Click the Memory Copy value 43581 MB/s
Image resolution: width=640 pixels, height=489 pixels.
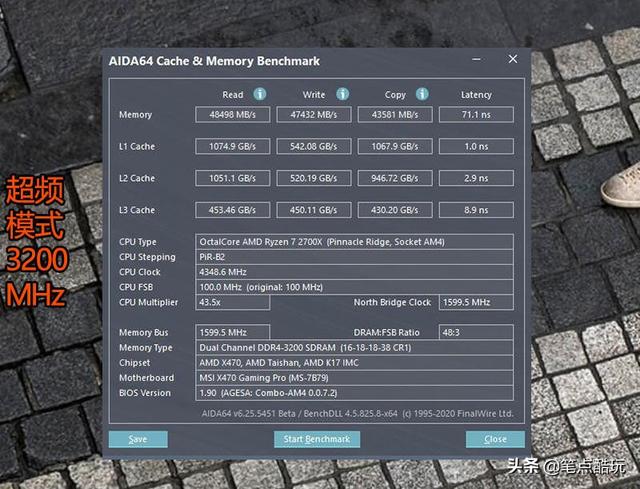click(395, 115)
